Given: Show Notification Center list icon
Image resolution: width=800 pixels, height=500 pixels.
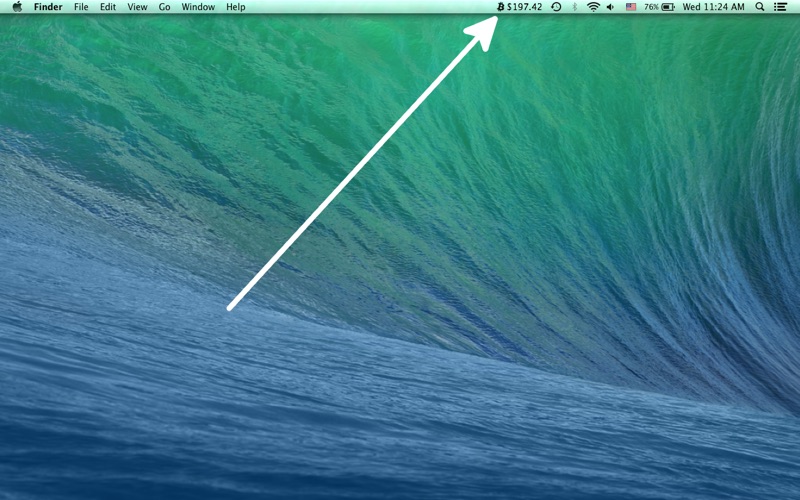Looking at the screenshot, I should pyautogui.click(x=781, y=7).
